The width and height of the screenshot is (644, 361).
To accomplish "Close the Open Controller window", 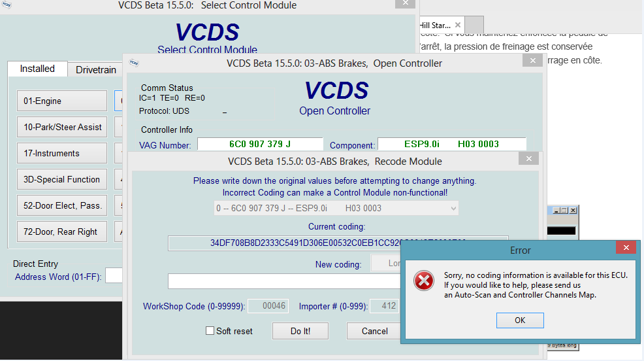I will click(x=533, y=60).
